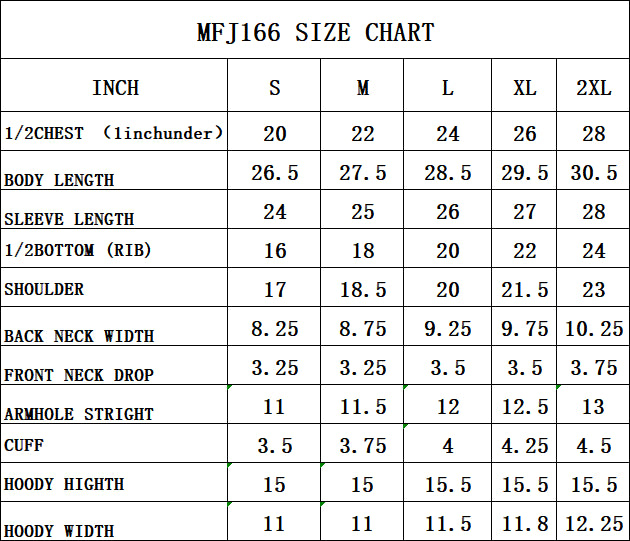Select the HOODY WIDTH row label

59,531
